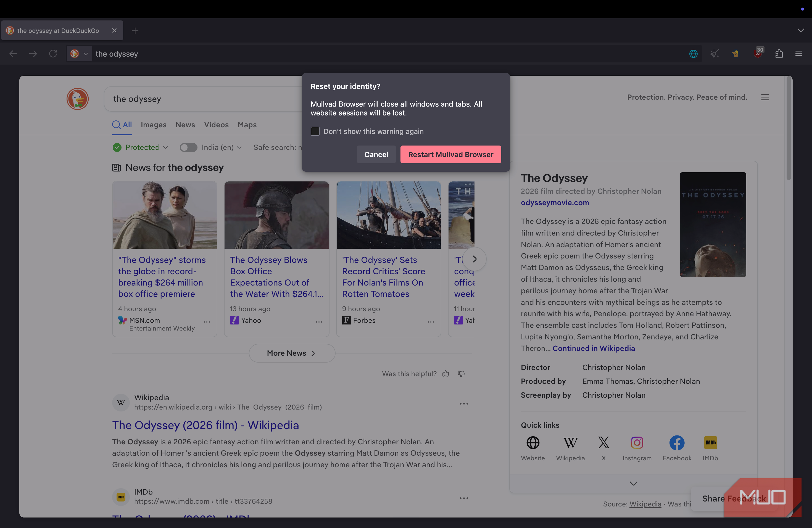Select the All search tab
Image resolution: width=812 pixels, height=528 pixels.
tap(122, 125)
